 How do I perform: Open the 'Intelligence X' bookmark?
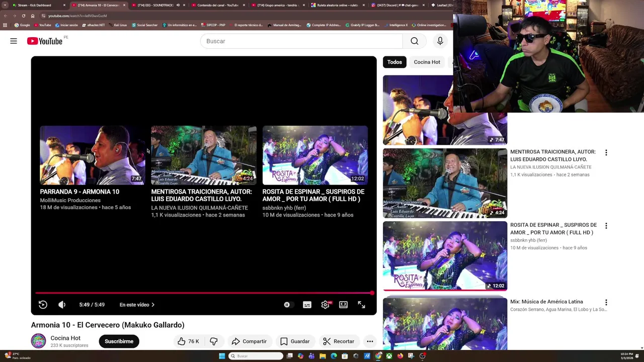pyautogui.click(x=396, y=25)
